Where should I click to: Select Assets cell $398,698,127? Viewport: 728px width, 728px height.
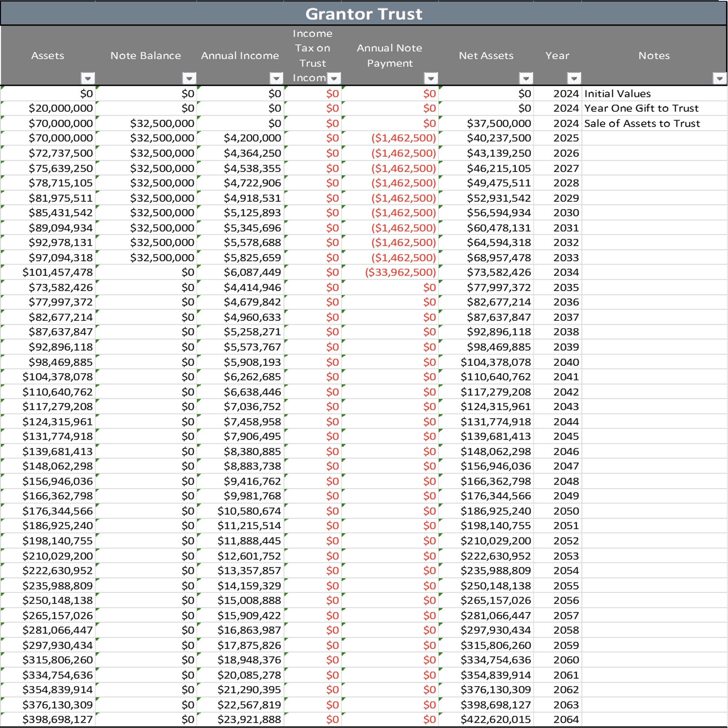[x=48, y=719]
